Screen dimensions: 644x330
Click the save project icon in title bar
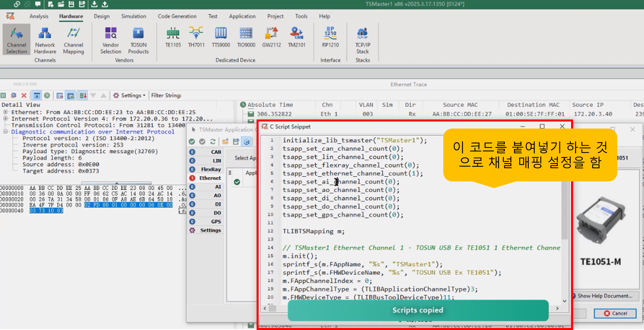coord(71,4)
